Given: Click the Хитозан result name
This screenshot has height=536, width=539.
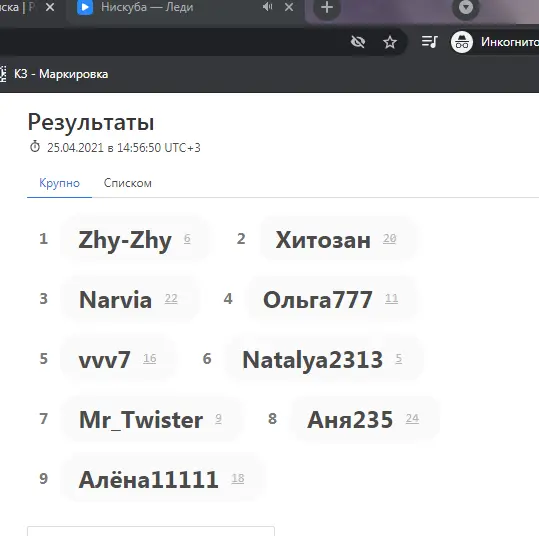Looking at the screenshot, I should coord(323,240).
